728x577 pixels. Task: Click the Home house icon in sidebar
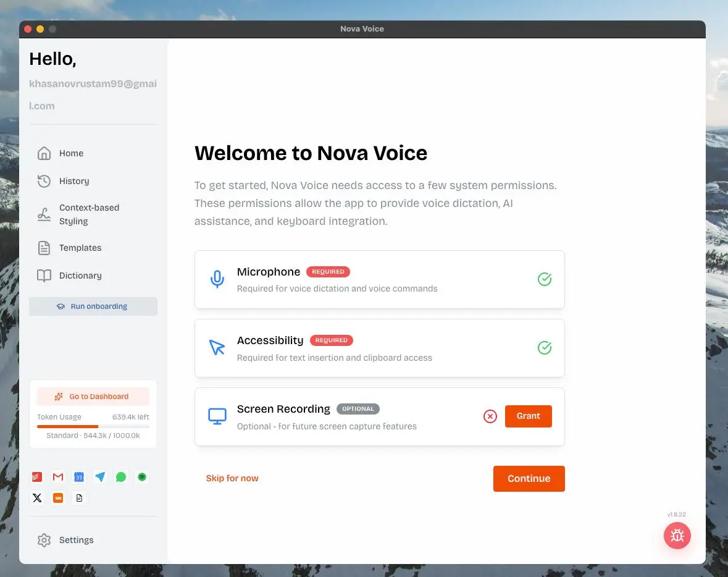tap(44, 153)
